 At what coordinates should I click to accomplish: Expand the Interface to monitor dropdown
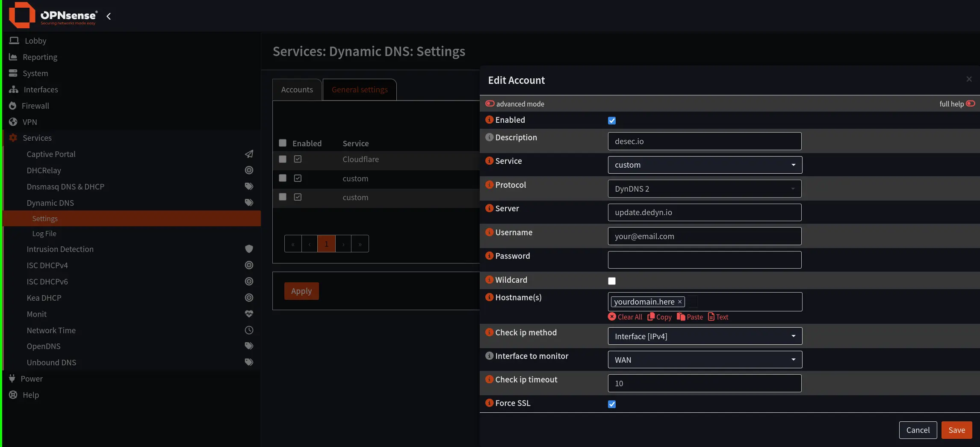(705, 360)
